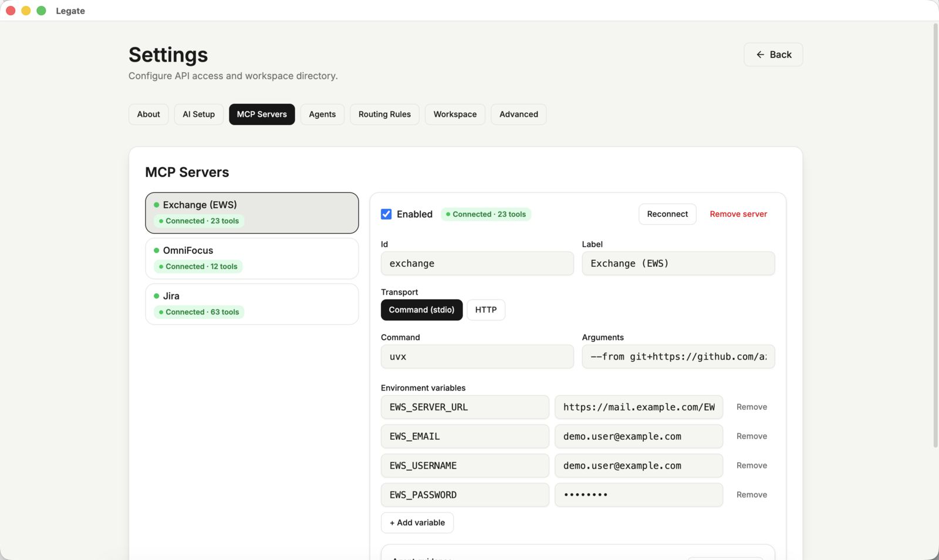Screen dimensions: 939x560
Task: Switch to the AI Setup tab
Action: coord(198,114)
